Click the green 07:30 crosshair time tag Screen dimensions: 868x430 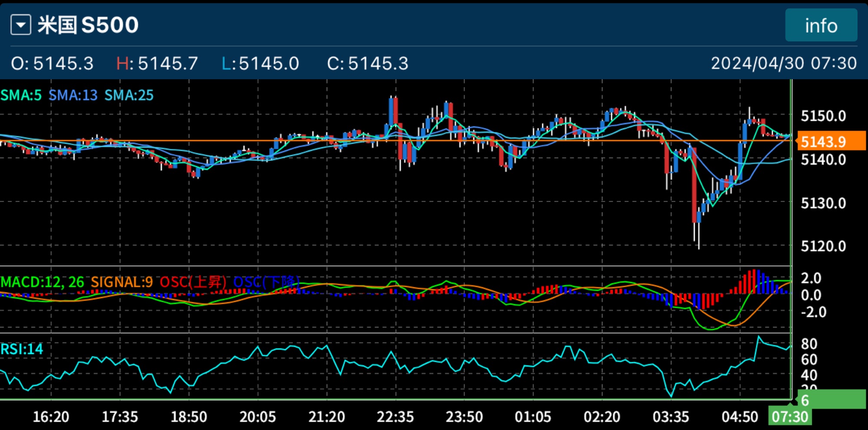coord(789,417)
